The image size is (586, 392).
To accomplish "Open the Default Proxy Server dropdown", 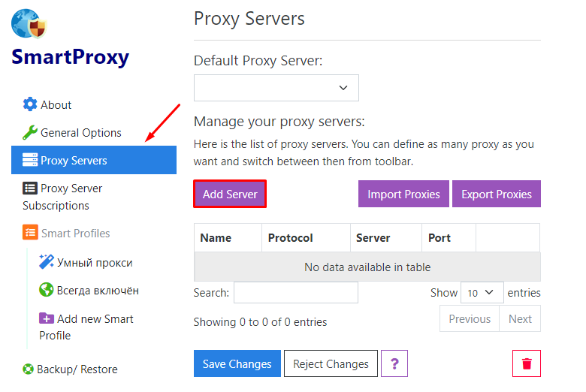I will coord(276,88).
